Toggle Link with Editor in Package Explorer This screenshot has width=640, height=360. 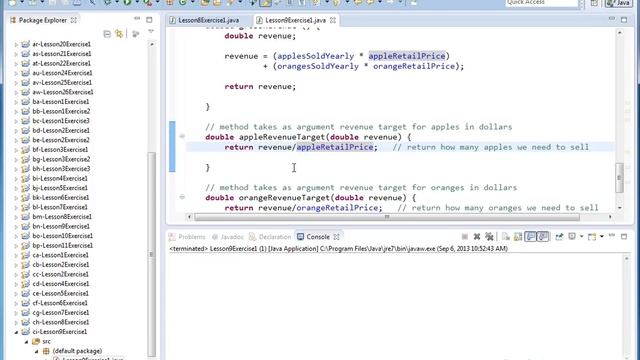[x=119, y=34]
